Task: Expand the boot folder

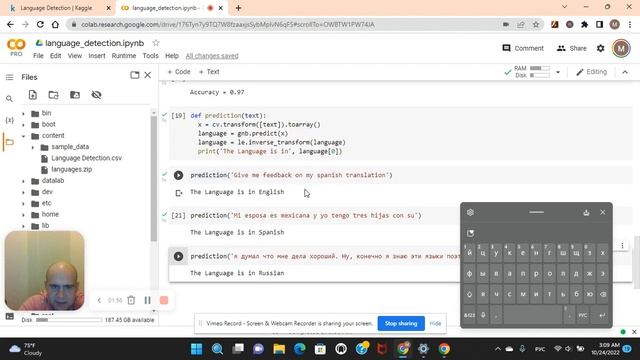Action: pos(23,125)
